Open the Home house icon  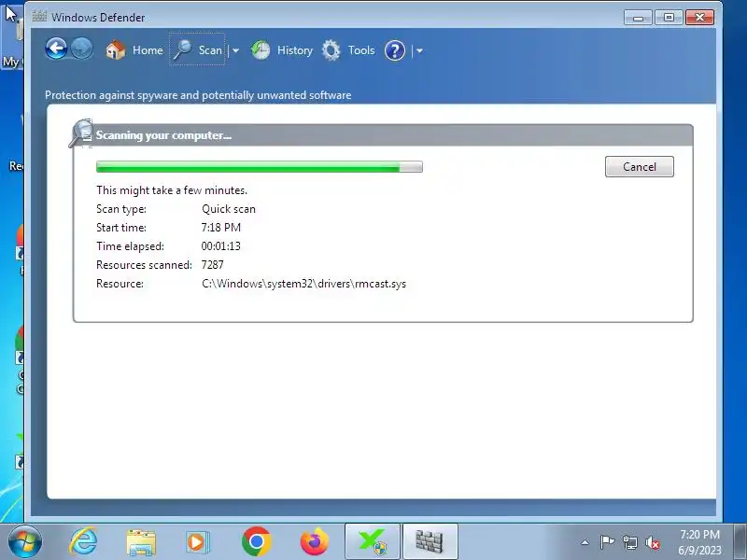pos(115,50)
